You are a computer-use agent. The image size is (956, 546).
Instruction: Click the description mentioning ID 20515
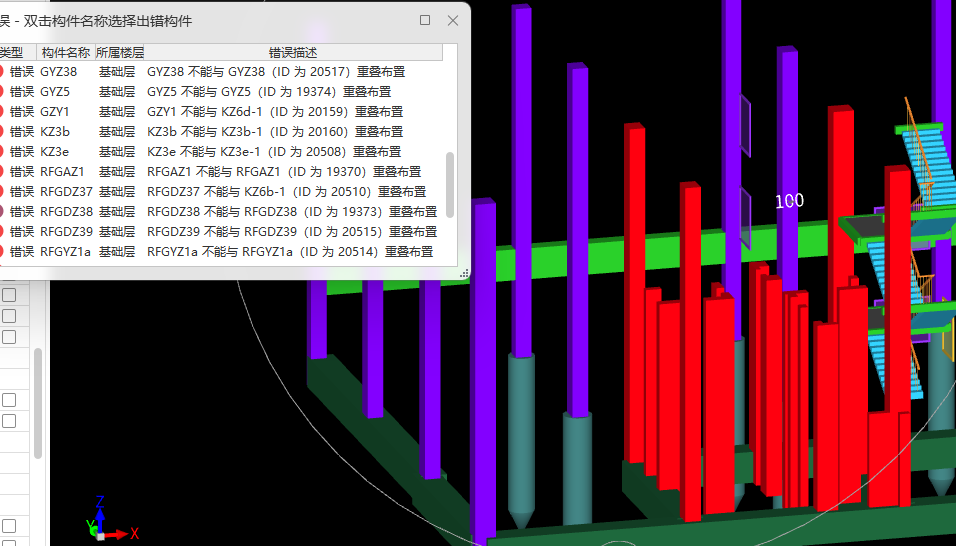click(x=292, y=232)
